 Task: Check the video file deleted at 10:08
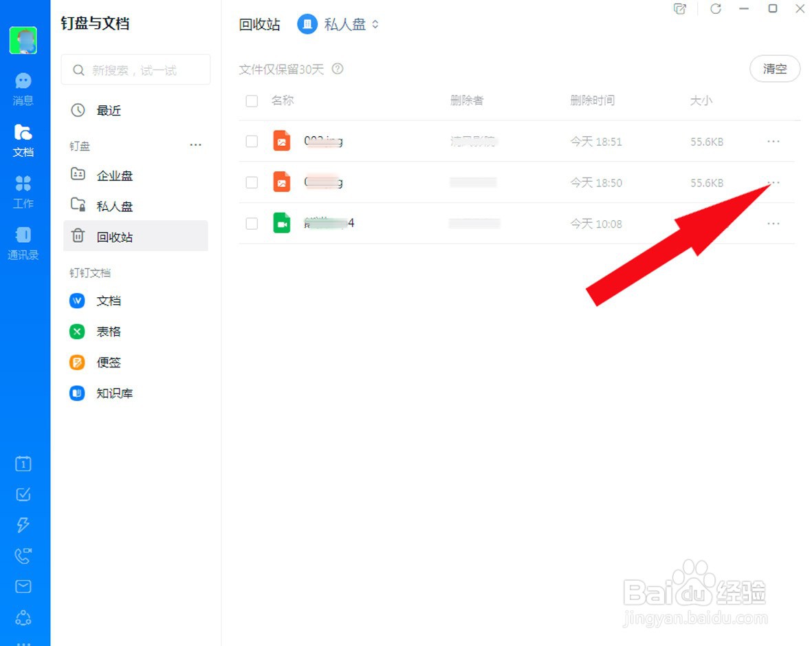pyautogui.click(x=252, y=223)
